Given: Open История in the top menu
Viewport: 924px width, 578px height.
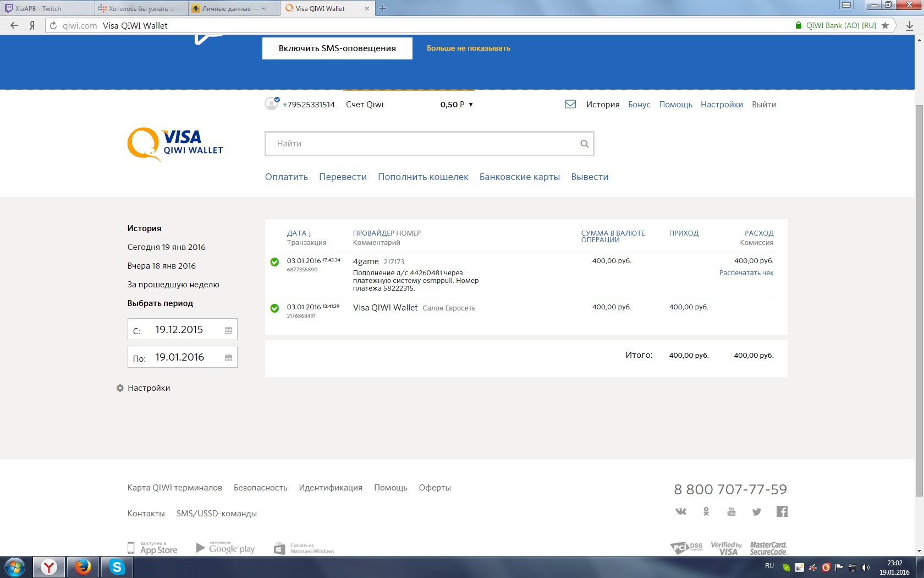Looking at the screenshot, I should (603, 105).
